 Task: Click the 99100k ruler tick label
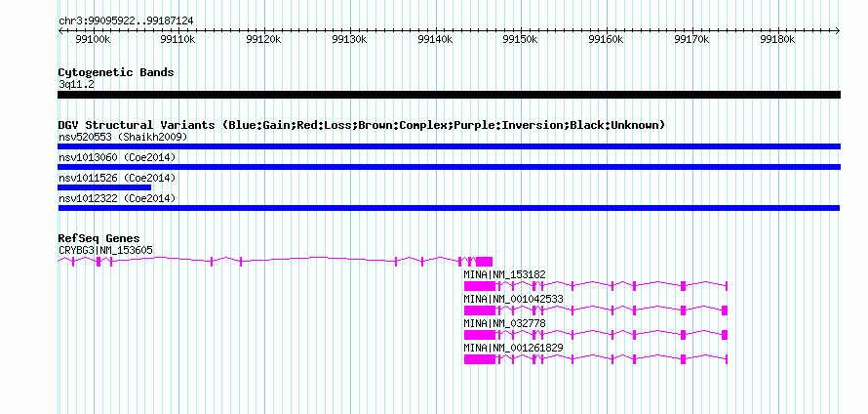tap(93, 39)
